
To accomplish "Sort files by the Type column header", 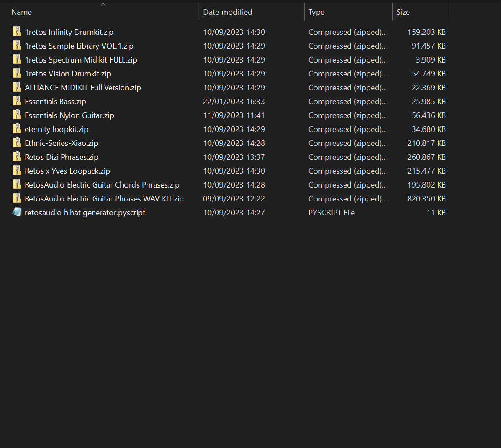I will (316, 12).
